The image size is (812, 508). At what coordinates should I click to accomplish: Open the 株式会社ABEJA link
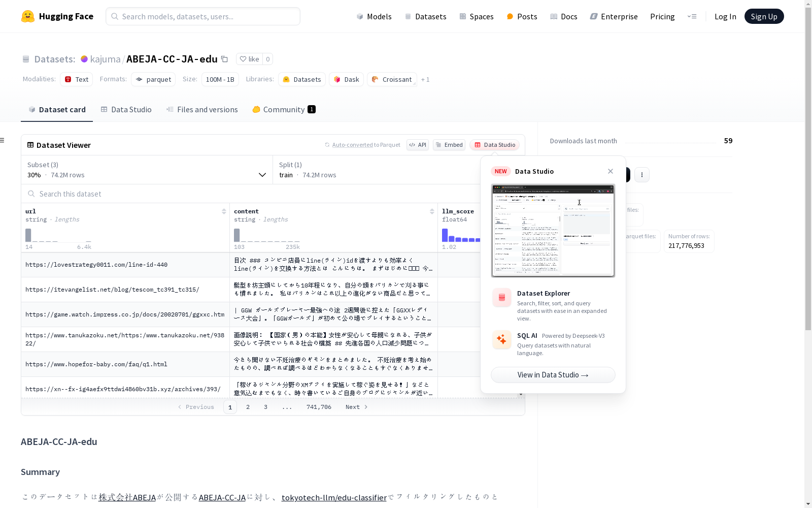click(x=127, y=497)
